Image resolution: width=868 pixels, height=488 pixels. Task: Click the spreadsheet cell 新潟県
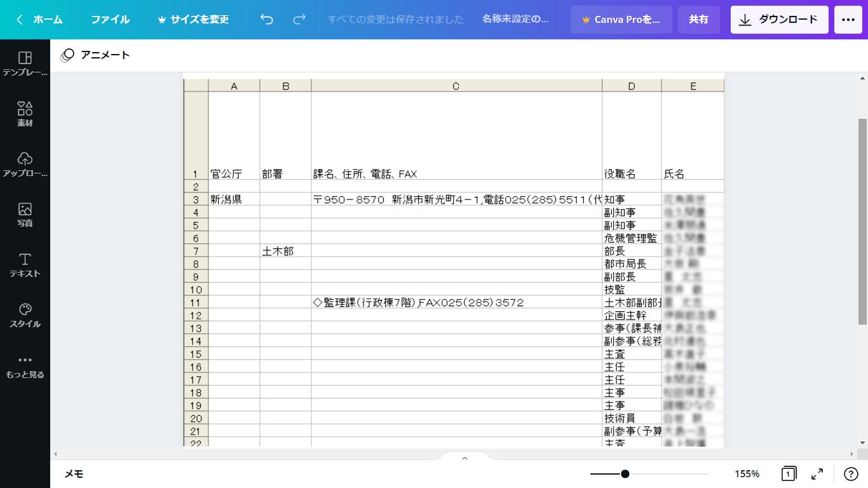234,200
